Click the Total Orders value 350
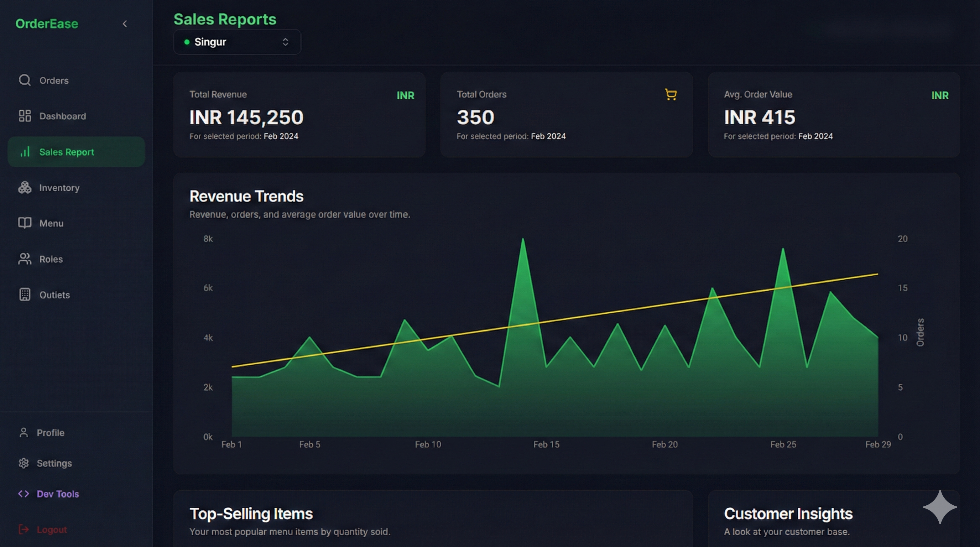The width and height of the screenshot is (980, 547). tap(475, 117)
